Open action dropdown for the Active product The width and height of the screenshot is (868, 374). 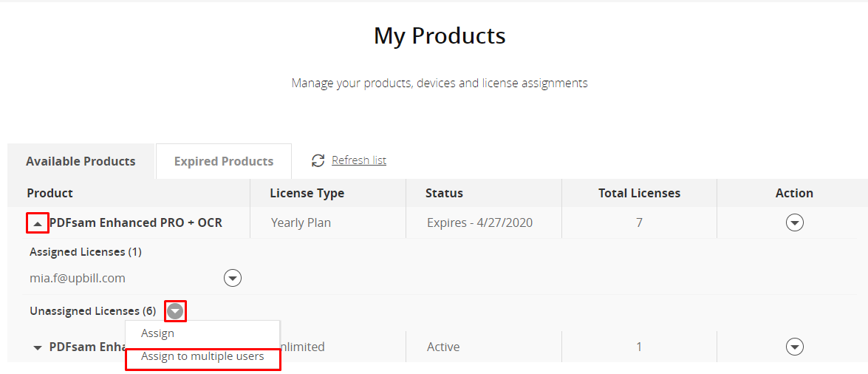(x=795, y=347)
